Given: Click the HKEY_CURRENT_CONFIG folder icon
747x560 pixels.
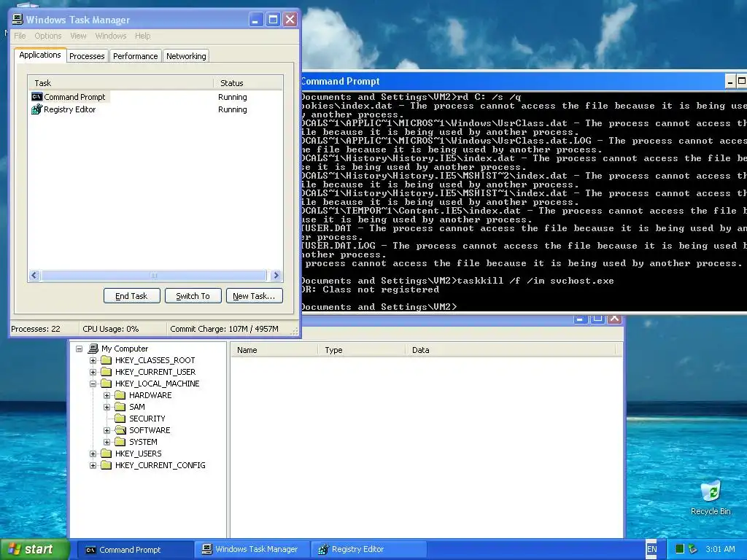Looking at the screenshot, I should click(x=107, y=465).
